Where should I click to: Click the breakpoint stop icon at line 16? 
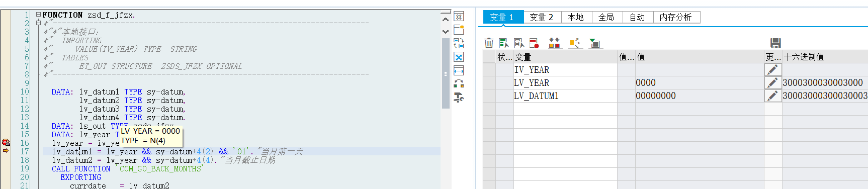[6, 143]
